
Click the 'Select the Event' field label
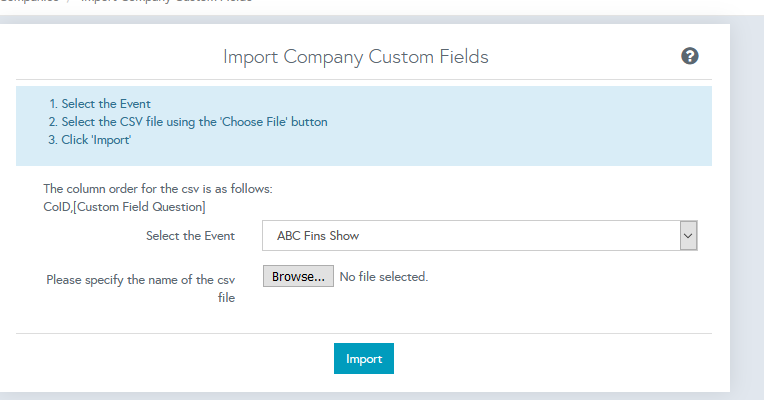click(190, 236)
